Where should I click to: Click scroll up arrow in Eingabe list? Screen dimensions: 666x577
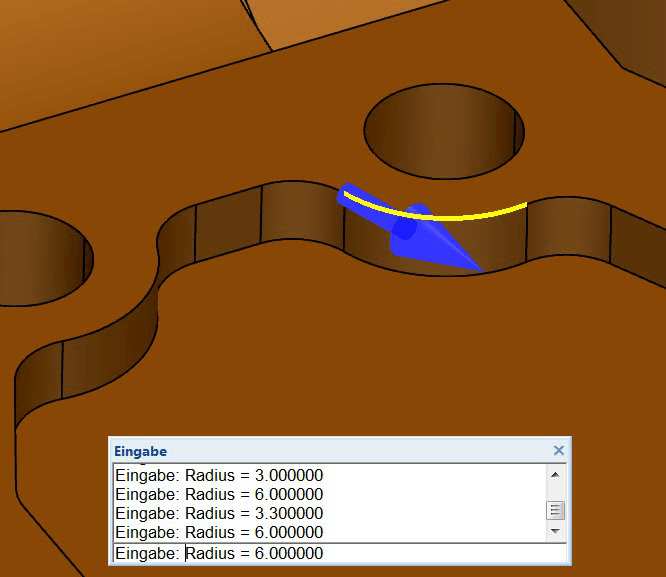click(555, 475)
